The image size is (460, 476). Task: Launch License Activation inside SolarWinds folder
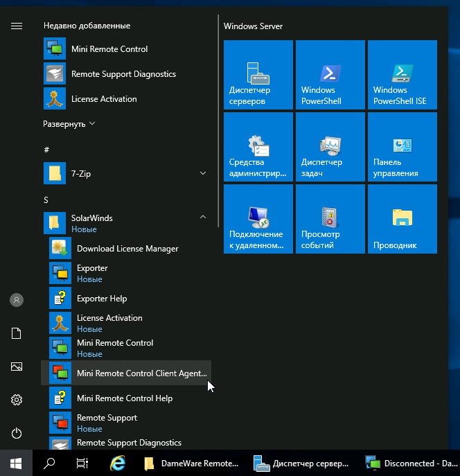coord(126,323)
